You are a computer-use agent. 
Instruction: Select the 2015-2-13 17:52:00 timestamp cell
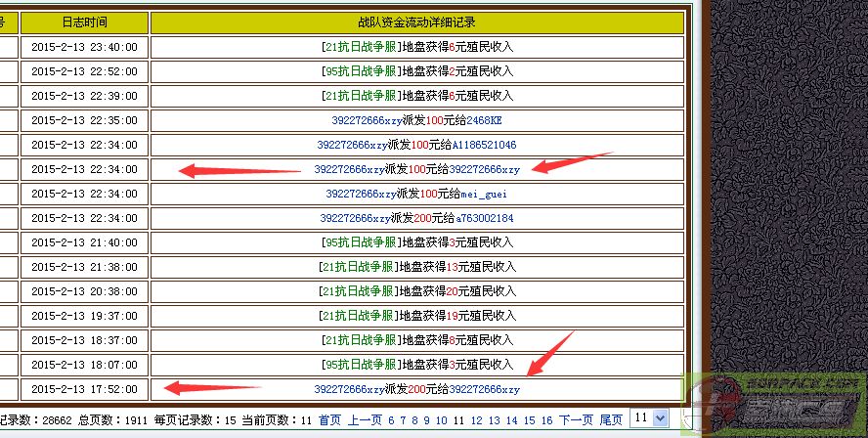(x=84, y=389)
